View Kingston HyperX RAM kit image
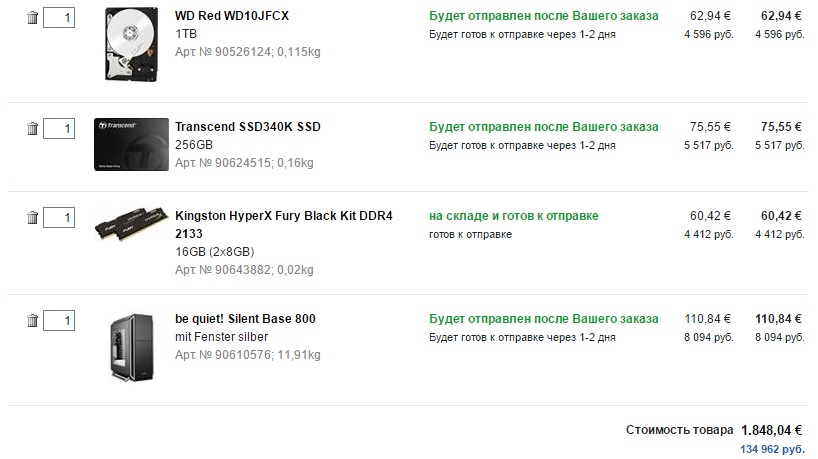The image size is (818, 459). tap(130, 224)
